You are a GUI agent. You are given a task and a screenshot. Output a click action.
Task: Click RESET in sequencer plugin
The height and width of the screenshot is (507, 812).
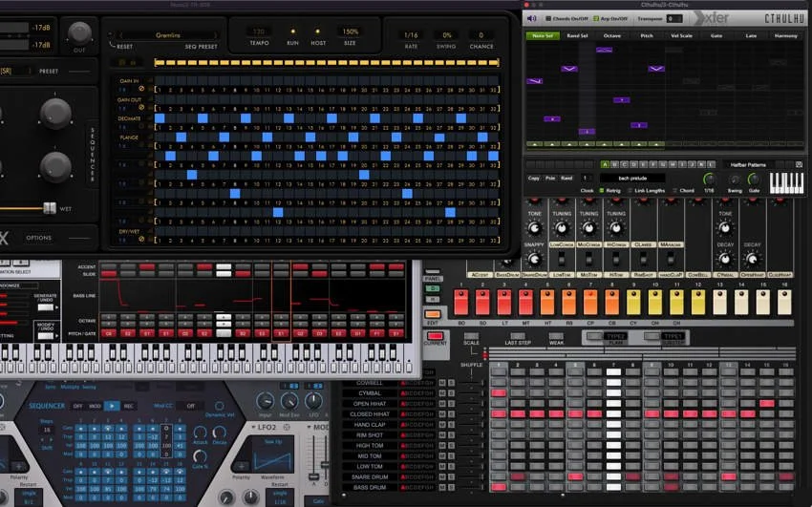(x=124, y=47)
